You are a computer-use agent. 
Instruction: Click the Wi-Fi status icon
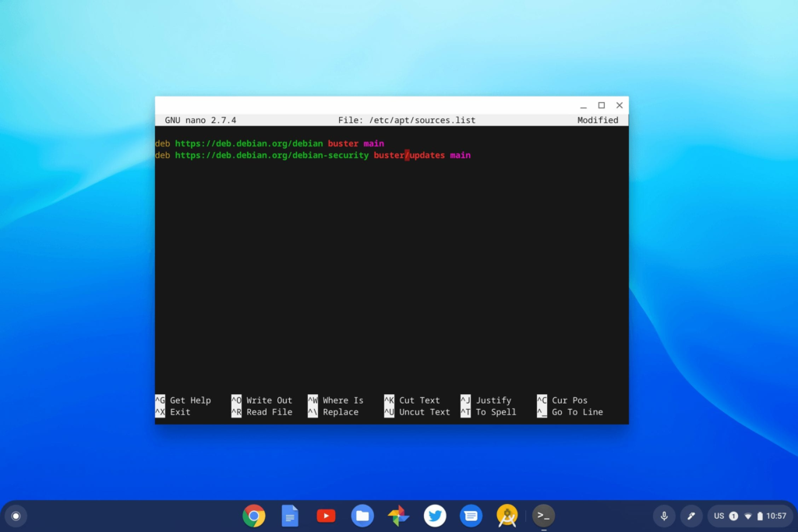coord(747,516)
